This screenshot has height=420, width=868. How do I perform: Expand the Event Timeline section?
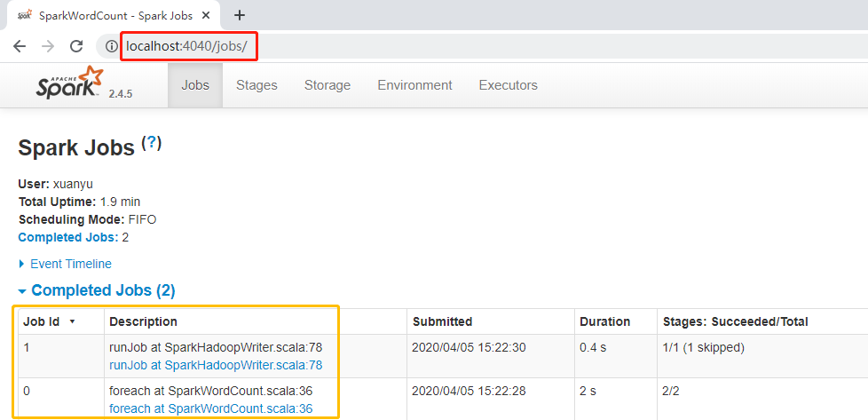tap(66, 264)
